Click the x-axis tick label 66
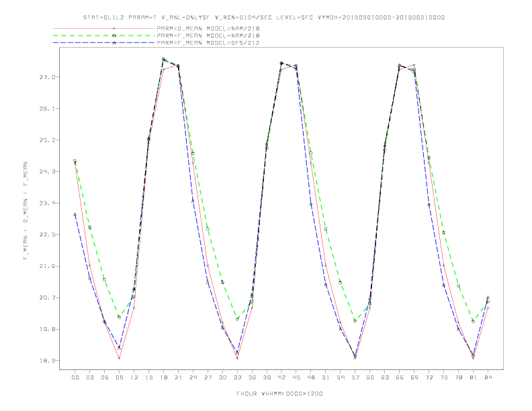This screenshot has width=532, height=411. click(x=400, y=377)
